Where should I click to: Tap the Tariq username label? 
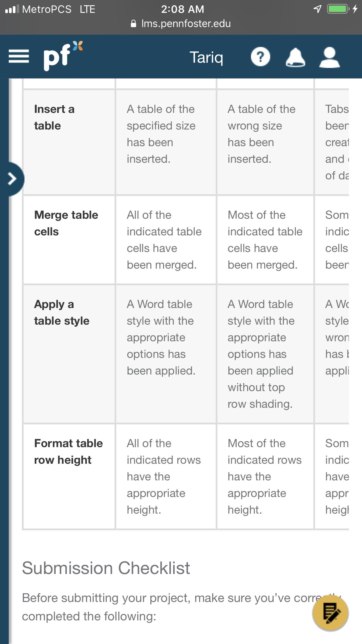point(206,57)
